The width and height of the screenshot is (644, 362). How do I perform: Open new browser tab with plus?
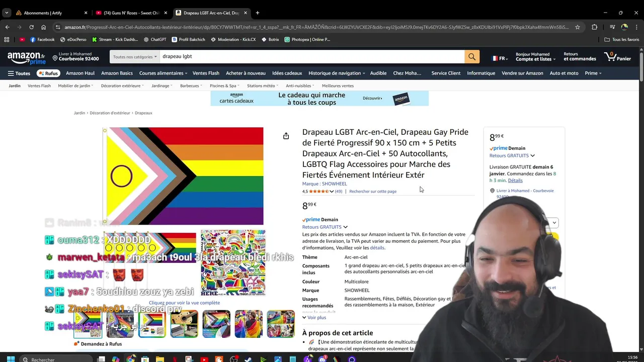click(257, 13)
